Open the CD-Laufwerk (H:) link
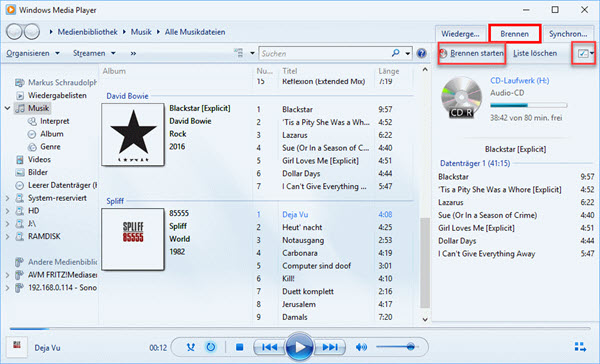 pyautogui.click(x=520, y=81)
